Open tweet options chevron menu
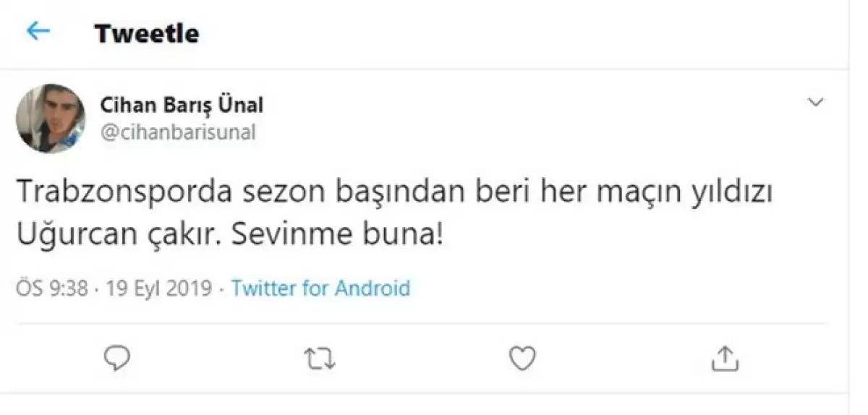Viewport: 868px width, 415px height. click(815, 103)
